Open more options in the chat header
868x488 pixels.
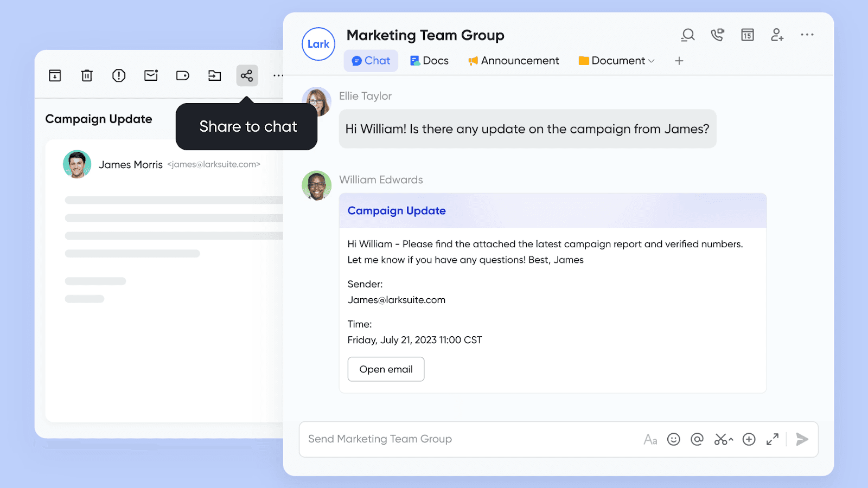tap(807, 35)
